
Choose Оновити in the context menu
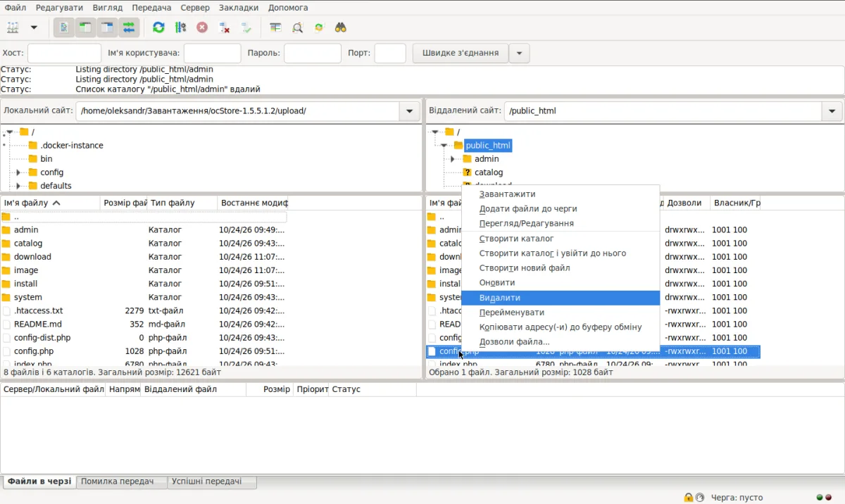561,283
